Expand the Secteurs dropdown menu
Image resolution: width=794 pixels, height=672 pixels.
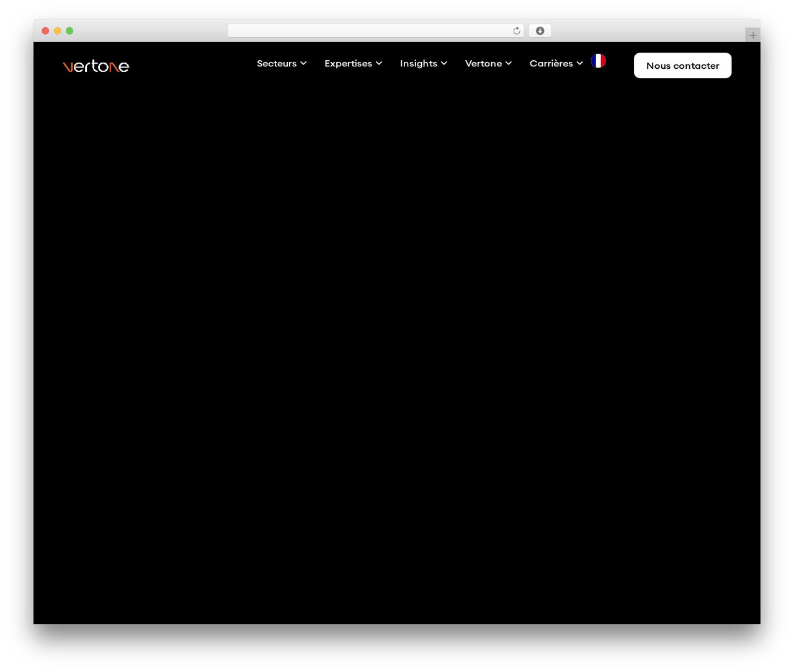pyautogui.click(x=282, y=63)
